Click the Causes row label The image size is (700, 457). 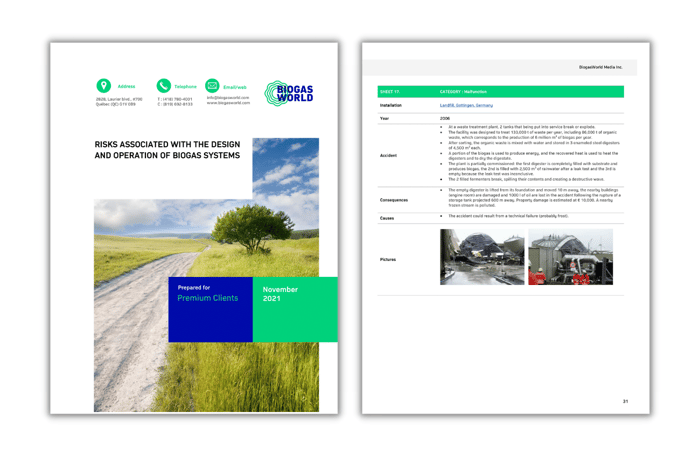386,216
